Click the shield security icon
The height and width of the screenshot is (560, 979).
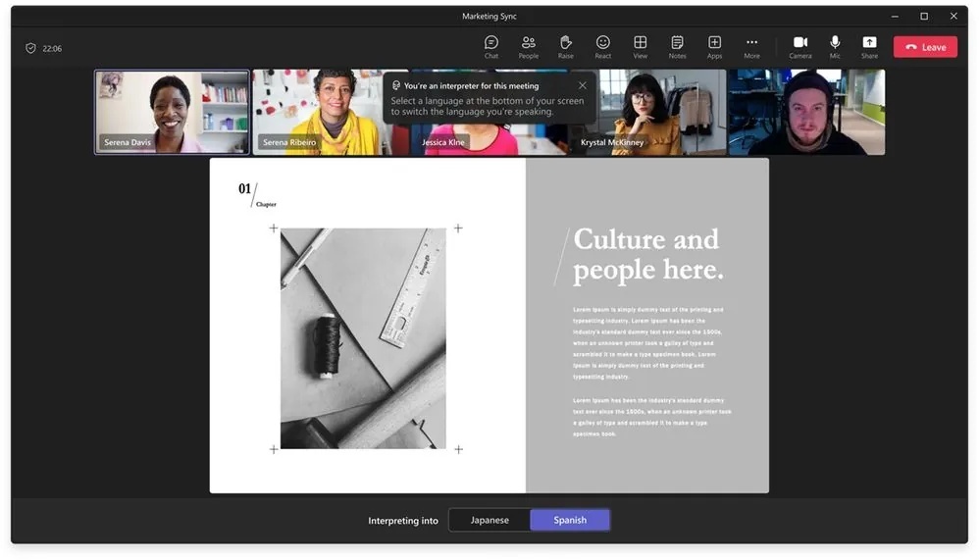[x=30, y=48]
